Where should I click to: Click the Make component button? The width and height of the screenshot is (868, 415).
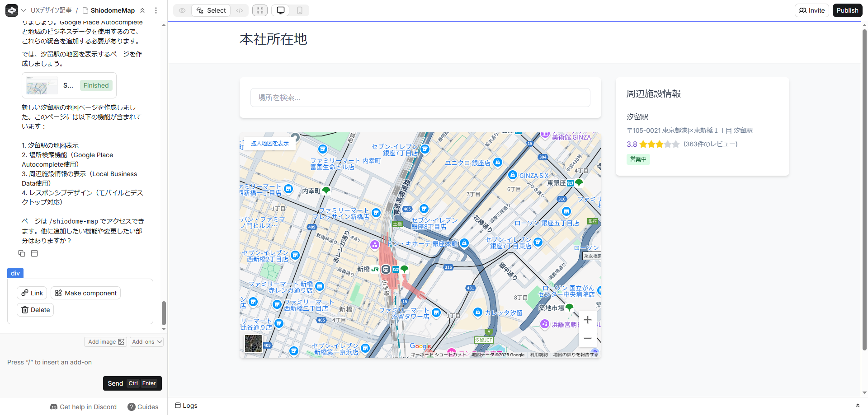tap(85, 293)
